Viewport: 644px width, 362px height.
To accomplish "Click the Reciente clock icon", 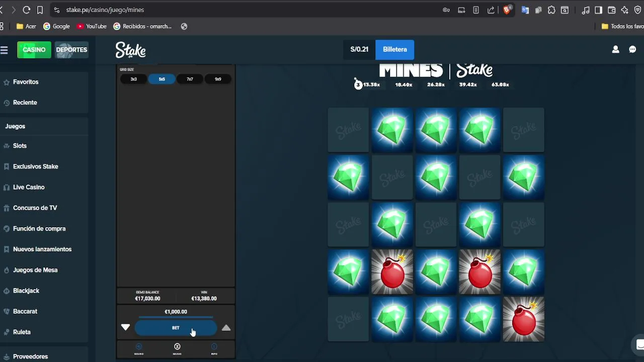I will (x=7, y=103).
